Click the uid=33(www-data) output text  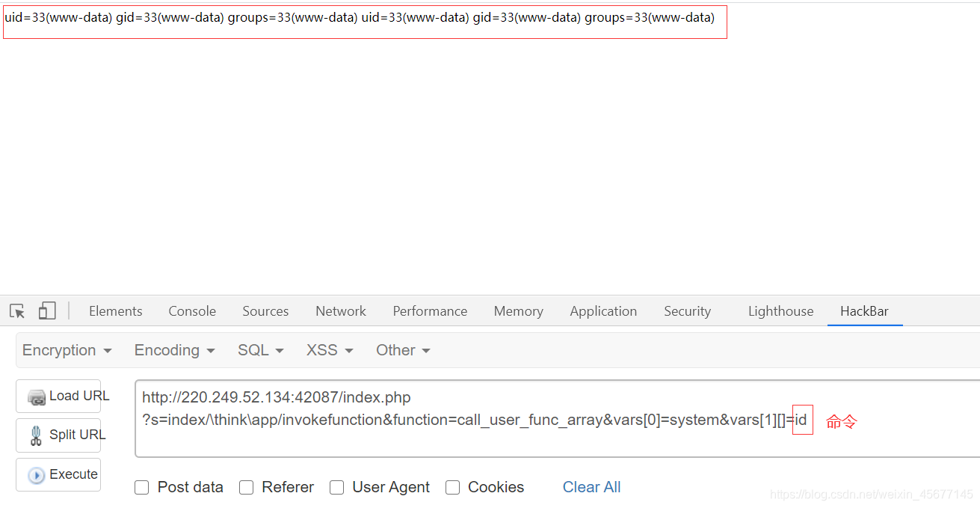coord(360,17)
